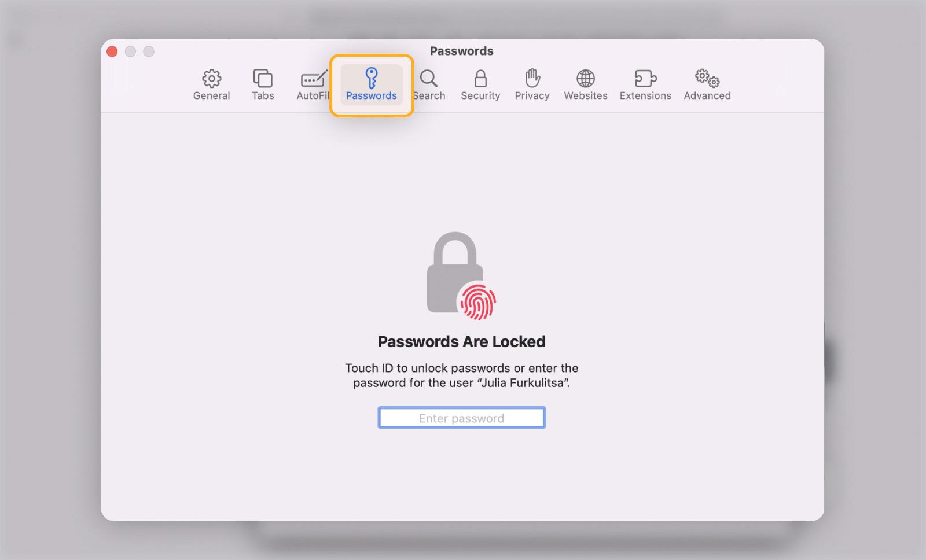Click the gray minimize window button
The width and height of the screenshot is (926, 560).
pyautogui.click(x=130, y=51)
